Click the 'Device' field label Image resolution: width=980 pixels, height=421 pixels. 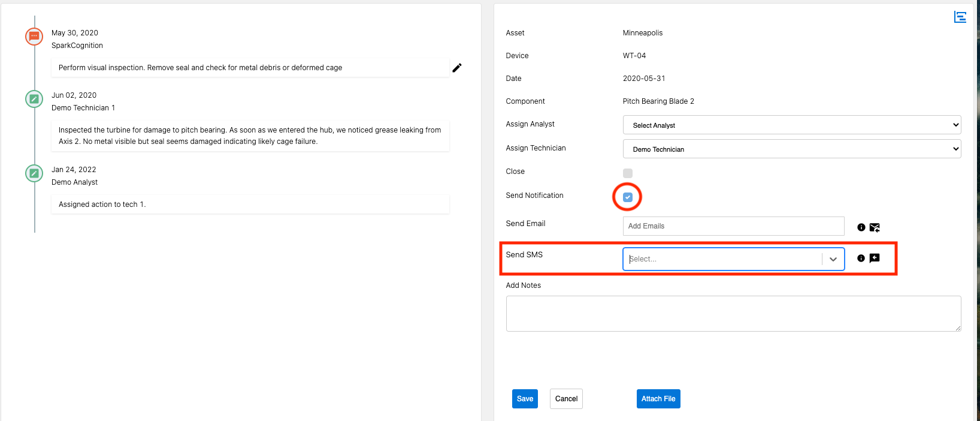[518, 56]
